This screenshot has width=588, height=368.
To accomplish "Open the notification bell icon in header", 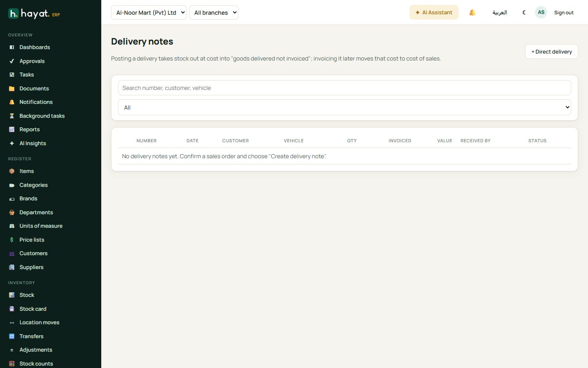I will click(472, 13).
